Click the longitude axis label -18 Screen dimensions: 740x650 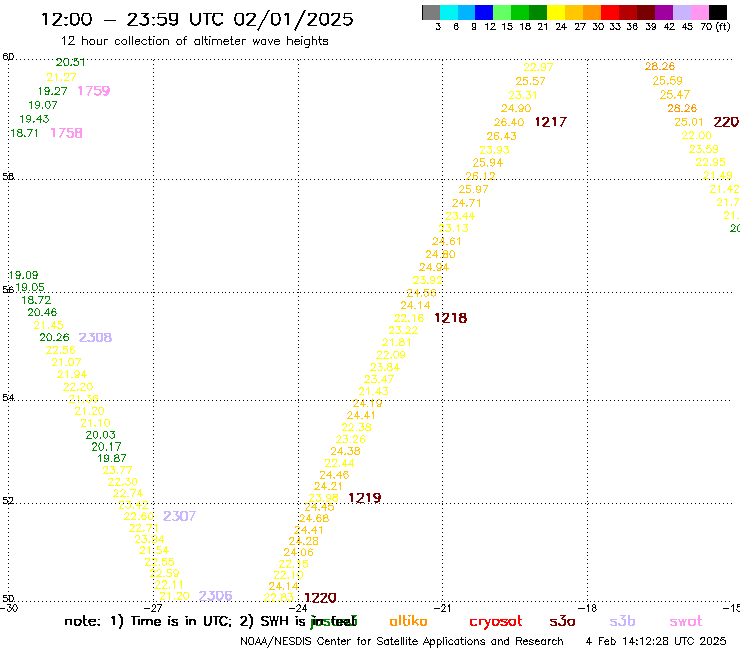click(x=587, y=608)
